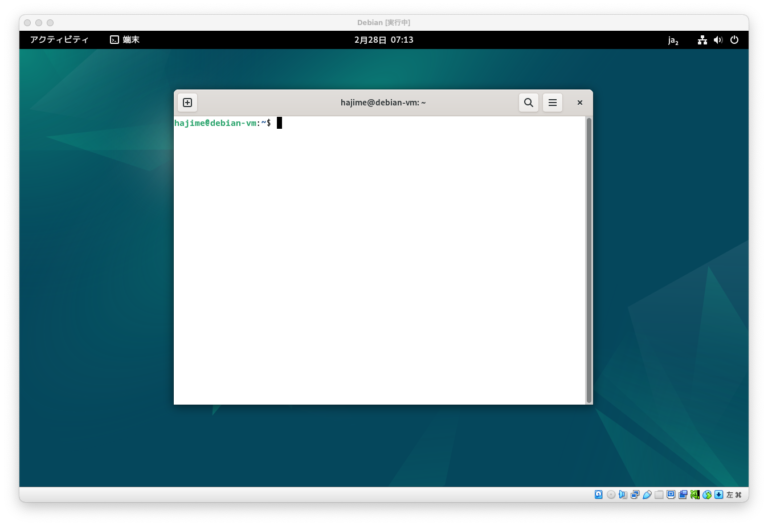Click VirtualBox green CPU status icon
Image resolution: width=768 pixels, height=526 pixels.
(695, 495)
